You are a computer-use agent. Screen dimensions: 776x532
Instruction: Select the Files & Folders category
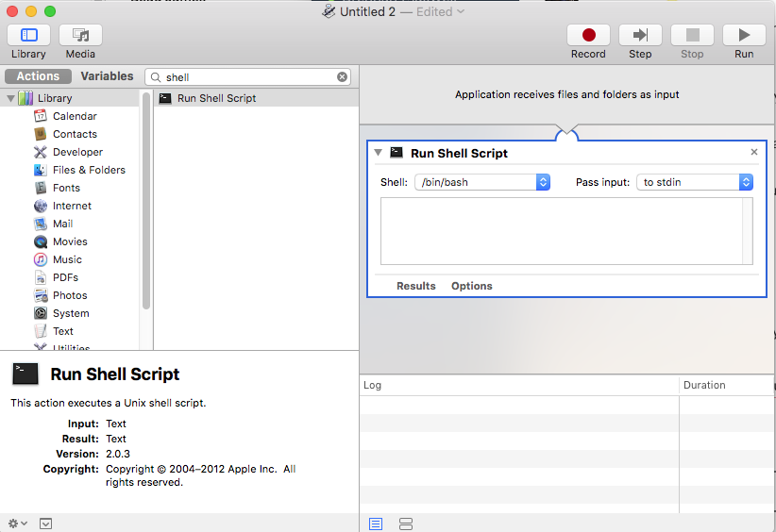[89, 170]
